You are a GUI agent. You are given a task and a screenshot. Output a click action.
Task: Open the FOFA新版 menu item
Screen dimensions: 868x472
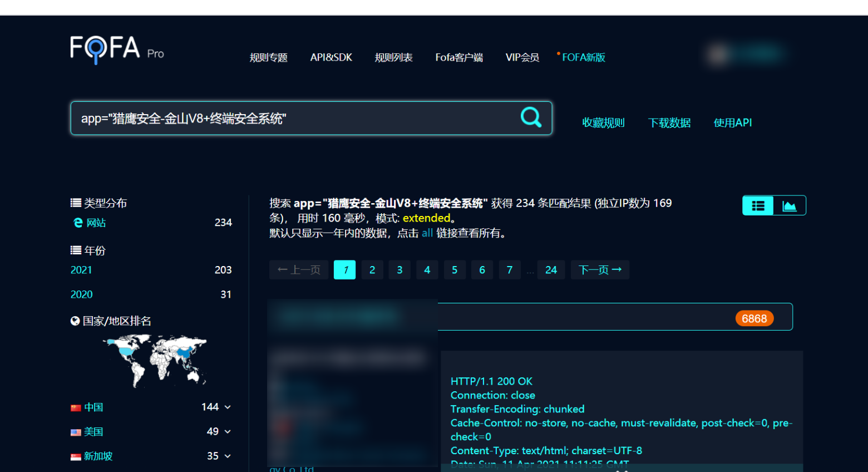[x=583, y=57]
